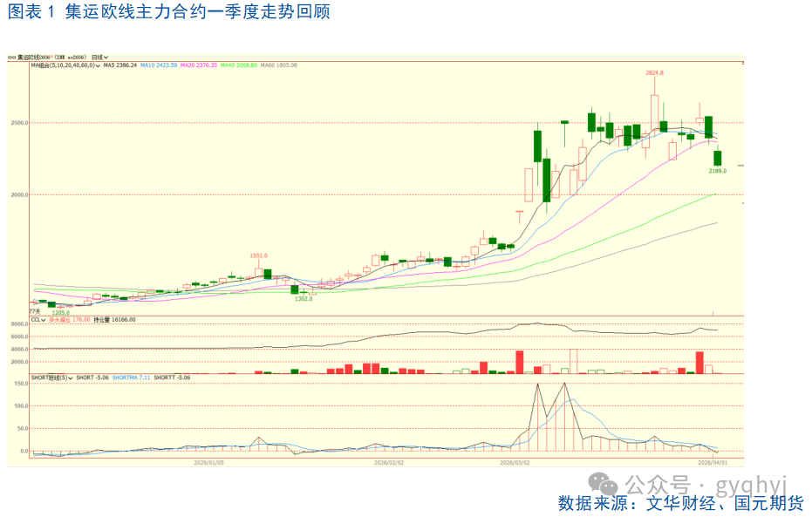Viewport: 812px width, 517px height.
Task: Click the red 多头减仓 176.00 label
Action: tap(70, 320)
